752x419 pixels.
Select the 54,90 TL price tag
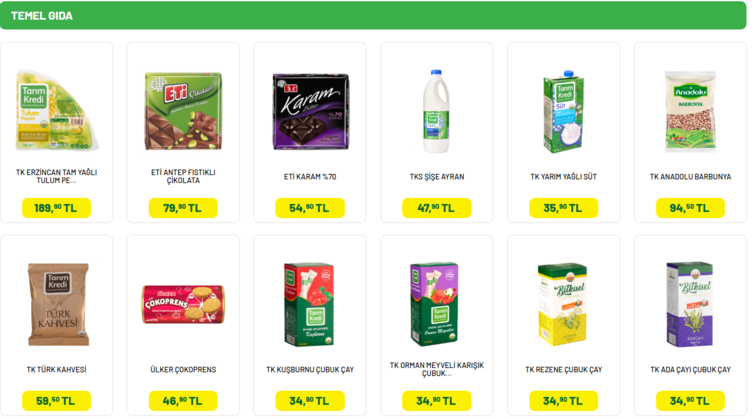[310, 208]
